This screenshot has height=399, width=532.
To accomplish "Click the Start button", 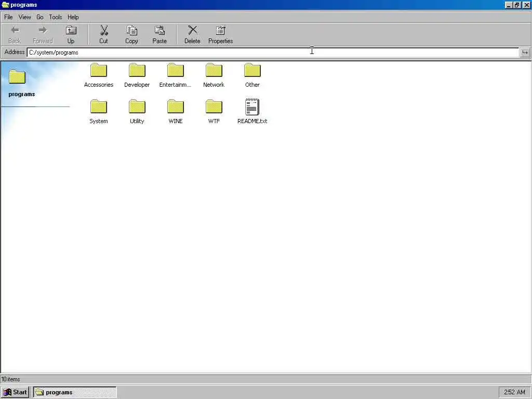I will click(x=15, y=392).
